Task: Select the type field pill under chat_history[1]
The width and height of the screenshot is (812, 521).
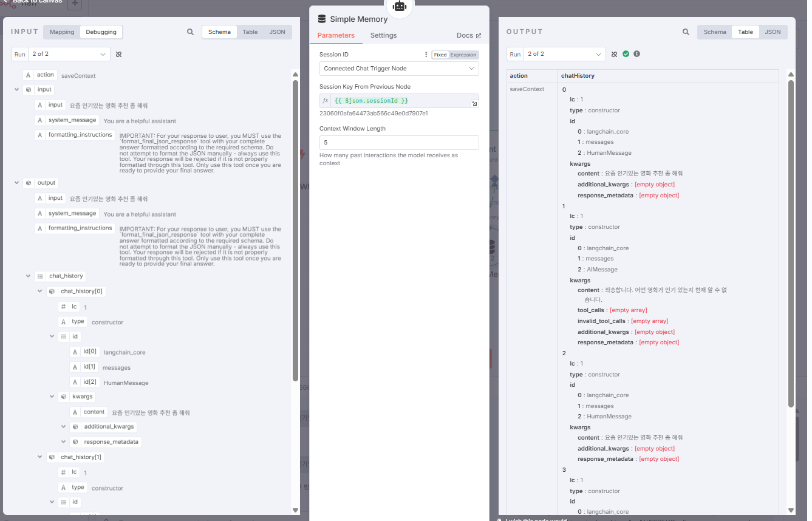Action: 73,487
